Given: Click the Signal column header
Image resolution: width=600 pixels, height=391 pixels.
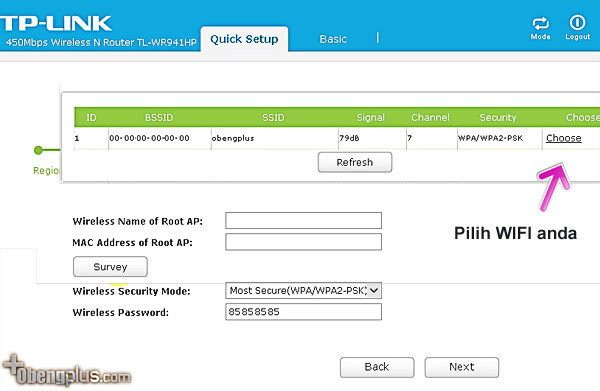Looking at the screenshot, I should (370, 117).
